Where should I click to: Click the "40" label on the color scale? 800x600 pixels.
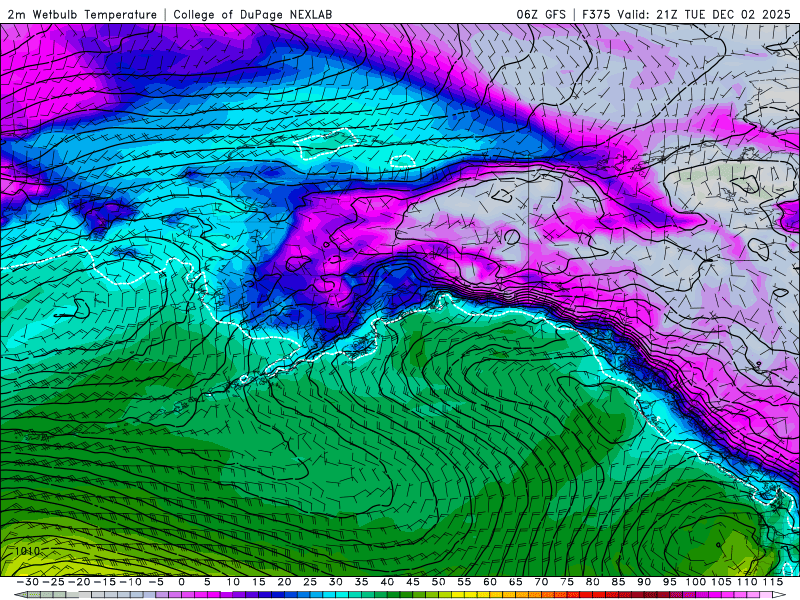(x=387, y=582)
